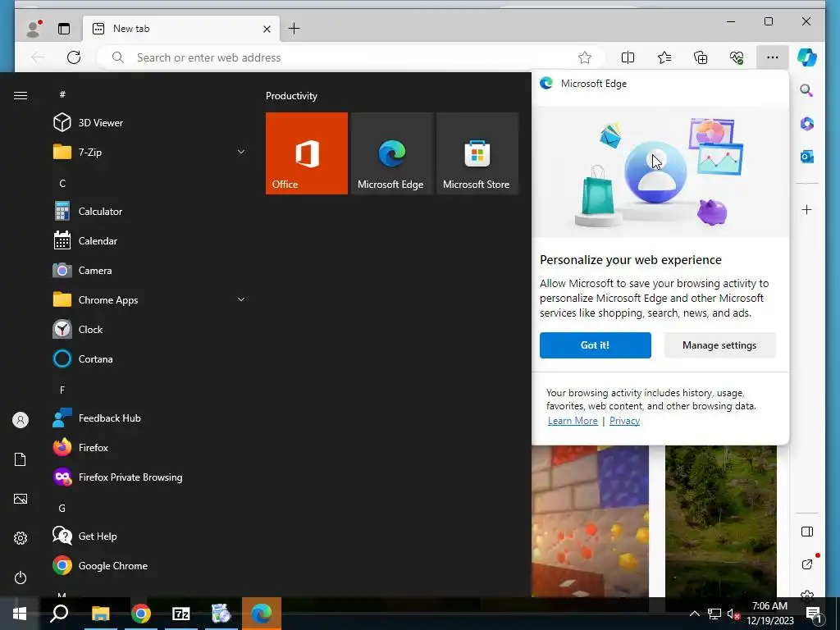The width and height of the screenshot is (840, 630).
Task: Open Settings gear in Start sidebar
Action: 21,538
